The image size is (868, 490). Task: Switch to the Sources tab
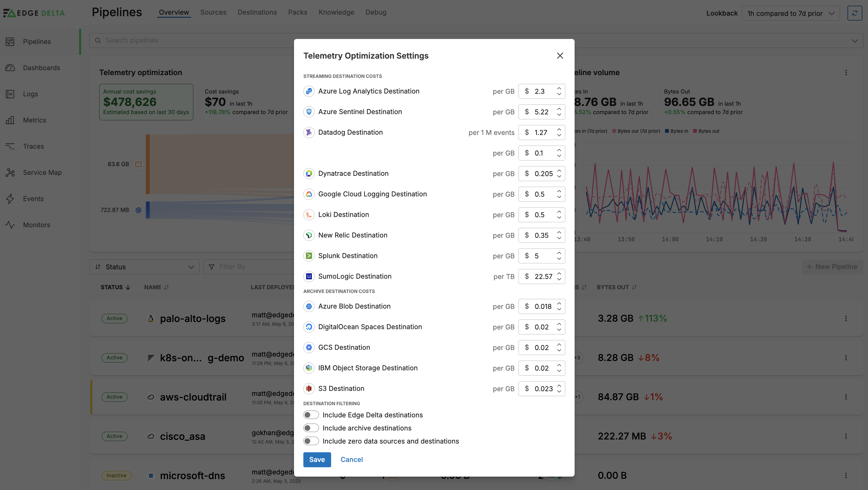[x=213, y=12]
